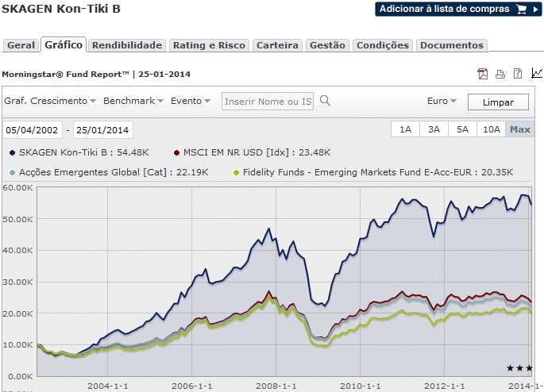Click the search magnifier icon

(x=325, y=101)
